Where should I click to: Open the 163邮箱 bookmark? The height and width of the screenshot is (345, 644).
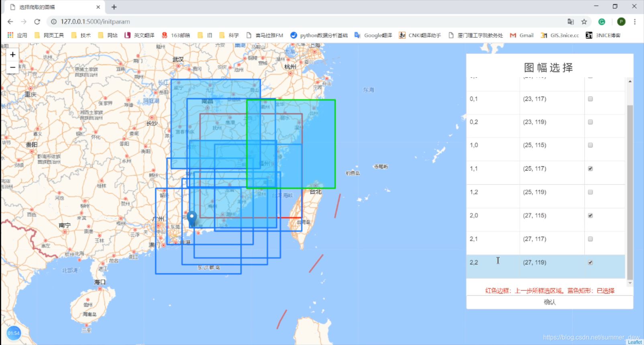coord(176,35)
